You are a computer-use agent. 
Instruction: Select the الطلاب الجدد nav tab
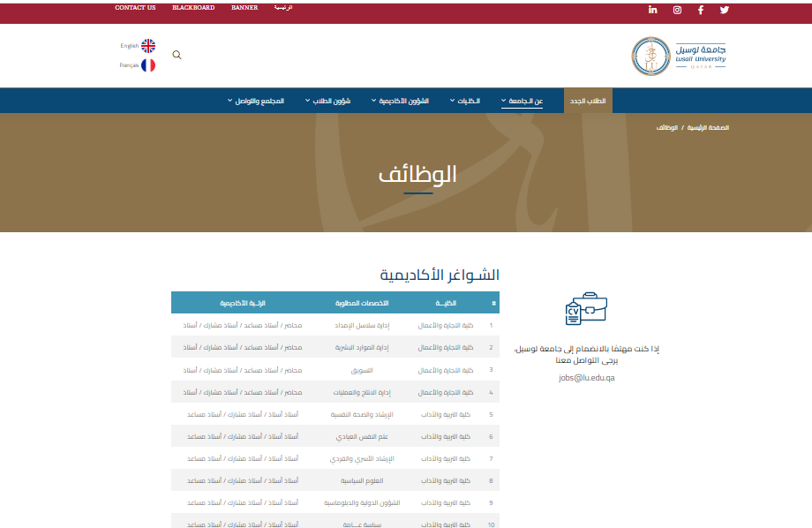tap(587, 101)
